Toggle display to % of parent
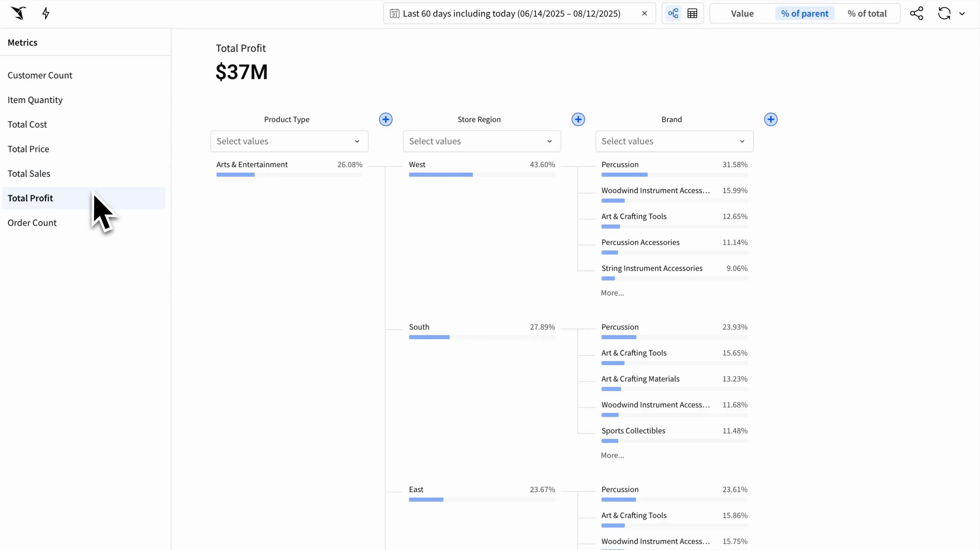This screenshot has height=550, width=980. click(x=804, y=14)
